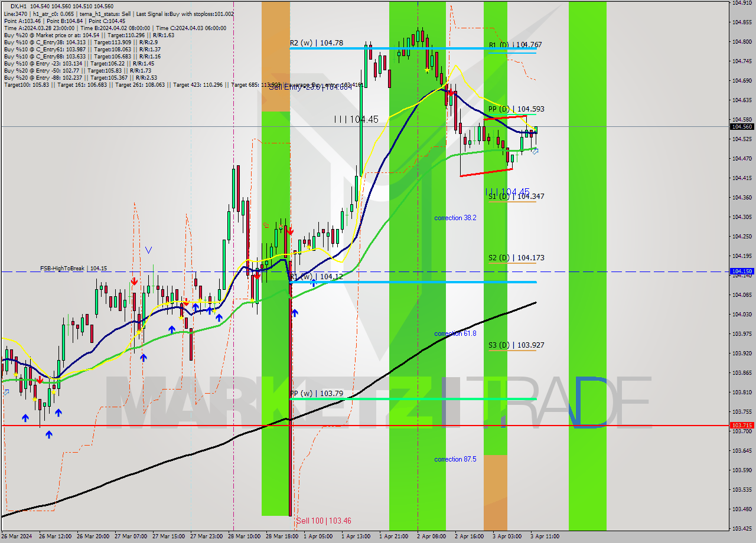This screenshot has width=756, height=543.
Task: Click the '1 Apr 13:00' time label
Action: coord(356,537)
